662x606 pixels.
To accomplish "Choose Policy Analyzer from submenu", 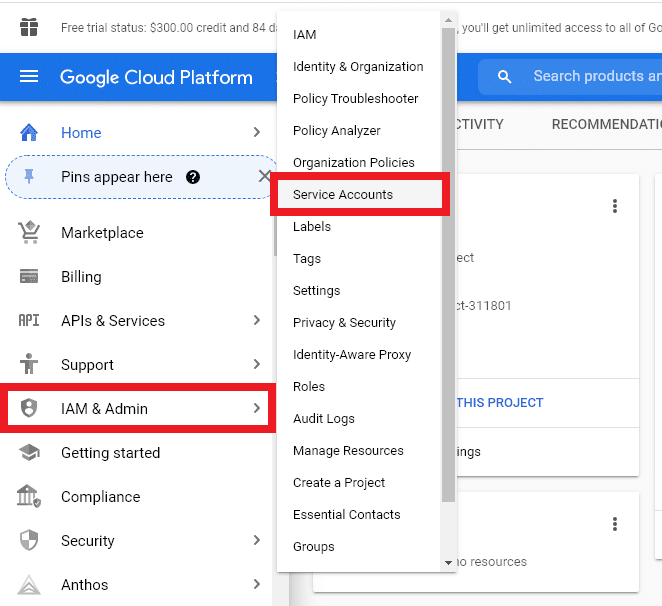I will (359, 130).
